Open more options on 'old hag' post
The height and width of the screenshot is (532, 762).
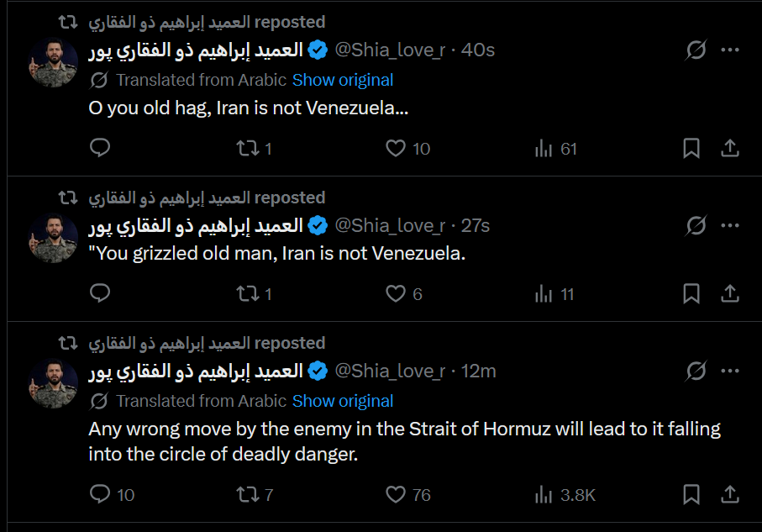(x=730, y=50)
